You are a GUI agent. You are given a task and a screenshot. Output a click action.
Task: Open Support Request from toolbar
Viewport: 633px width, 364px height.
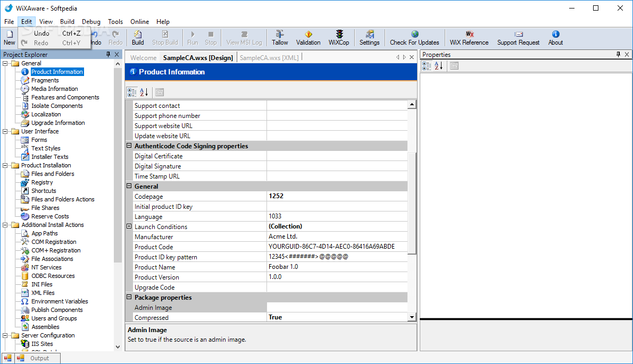click(518, 38)
